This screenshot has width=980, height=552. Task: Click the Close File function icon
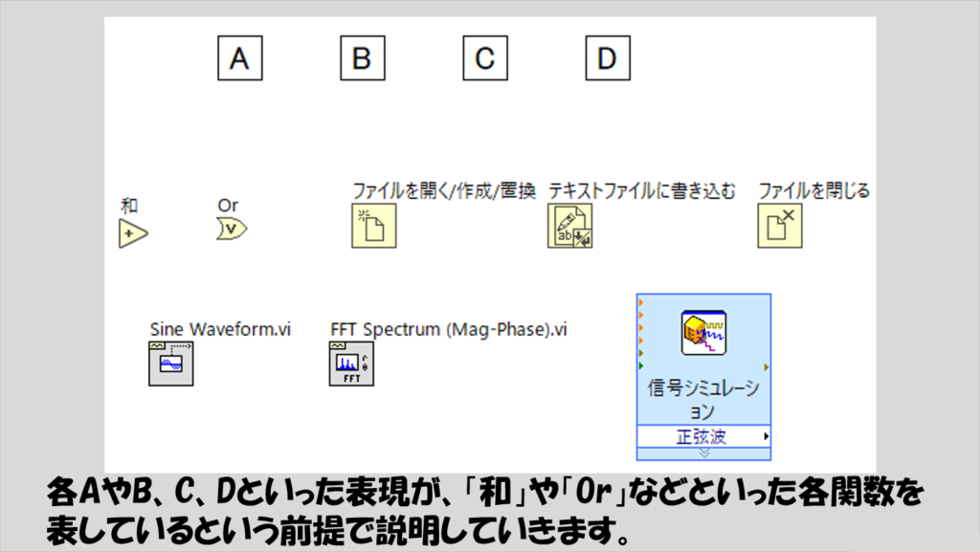782,226
